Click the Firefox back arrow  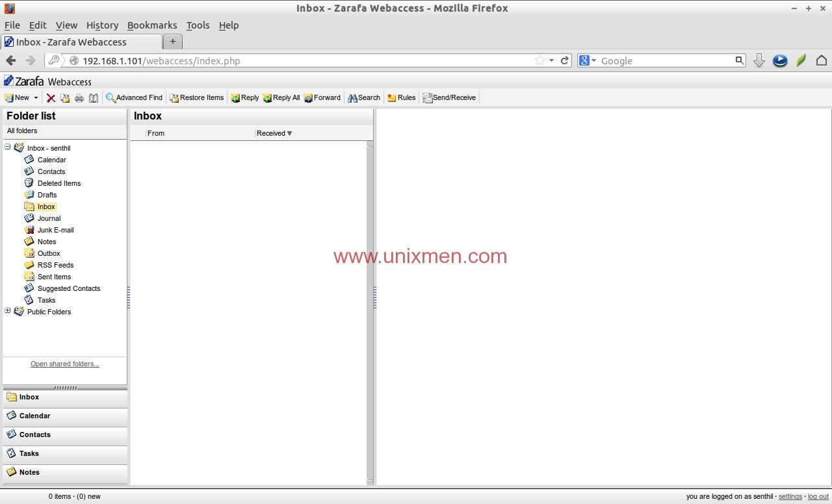pos(11,60)
